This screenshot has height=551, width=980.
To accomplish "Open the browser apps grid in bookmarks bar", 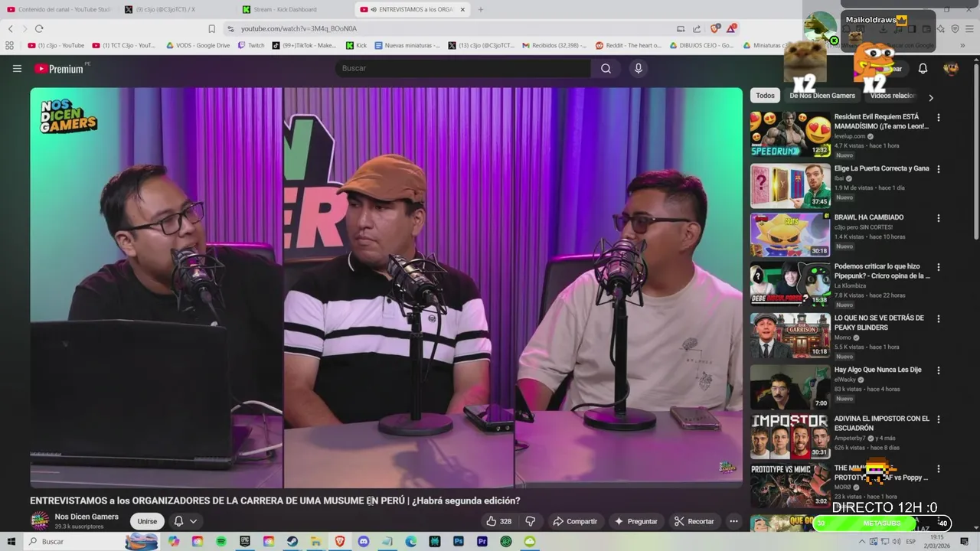I will [10, 45].
